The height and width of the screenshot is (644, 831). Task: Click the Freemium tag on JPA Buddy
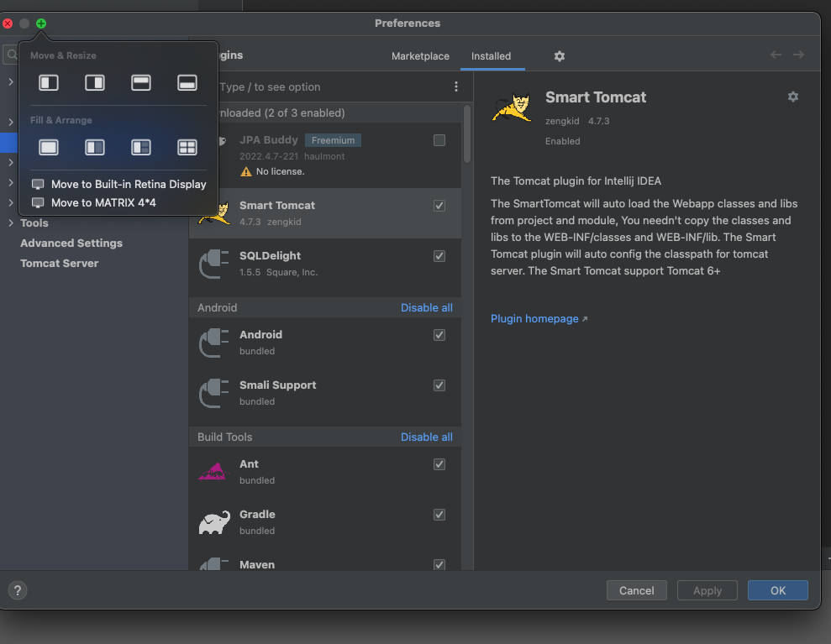[x=333, y=140]
